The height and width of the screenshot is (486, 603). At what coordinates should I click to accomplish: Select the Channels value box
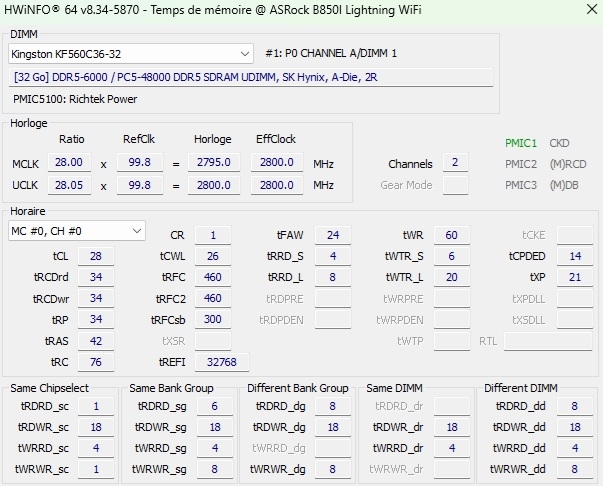pyautogui.click(x=455, y=163)
